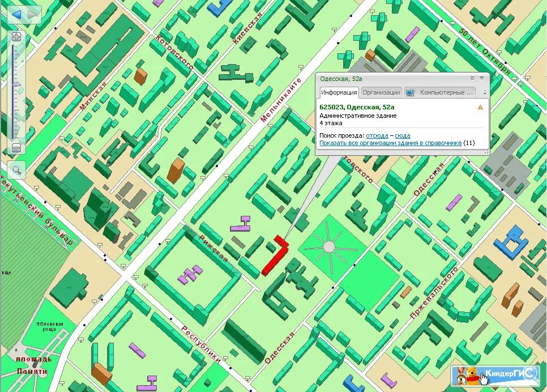Close the Одесская, 52а popup

coord(482,78)
